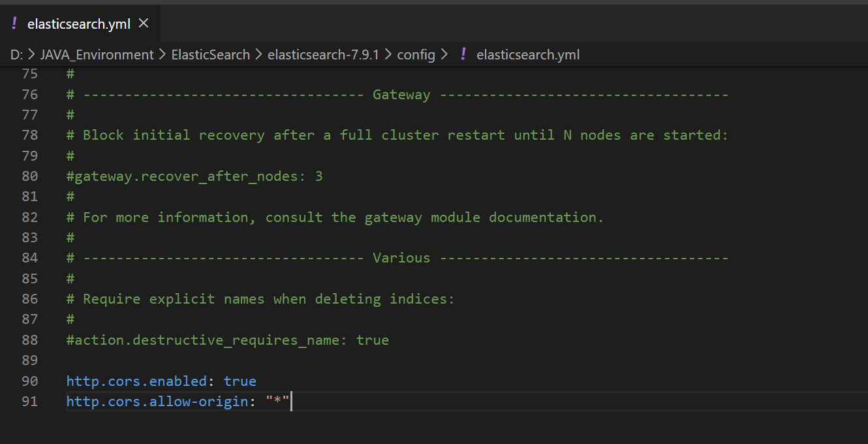Select the elasticsearch.yml editor tab
The width and height of the screenshot is (868, 444).
pos(80,24)
